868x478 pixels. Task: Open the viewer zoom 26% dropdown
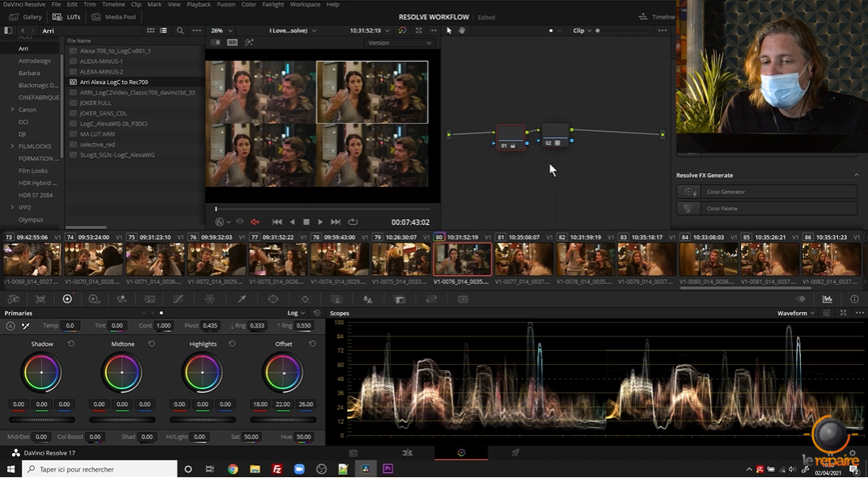(x=222, y=31)
